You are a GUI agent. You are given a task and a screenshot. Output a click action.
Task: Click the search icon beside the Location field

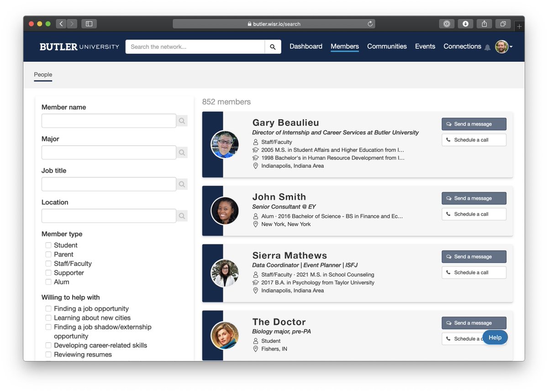click(182, 216)
